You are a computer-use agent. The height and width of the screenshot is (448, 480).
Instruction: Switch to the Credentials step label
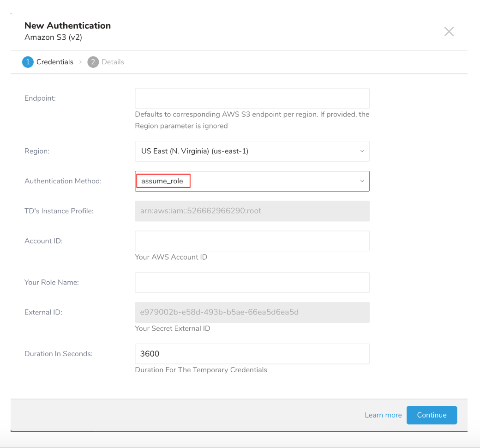54,62
